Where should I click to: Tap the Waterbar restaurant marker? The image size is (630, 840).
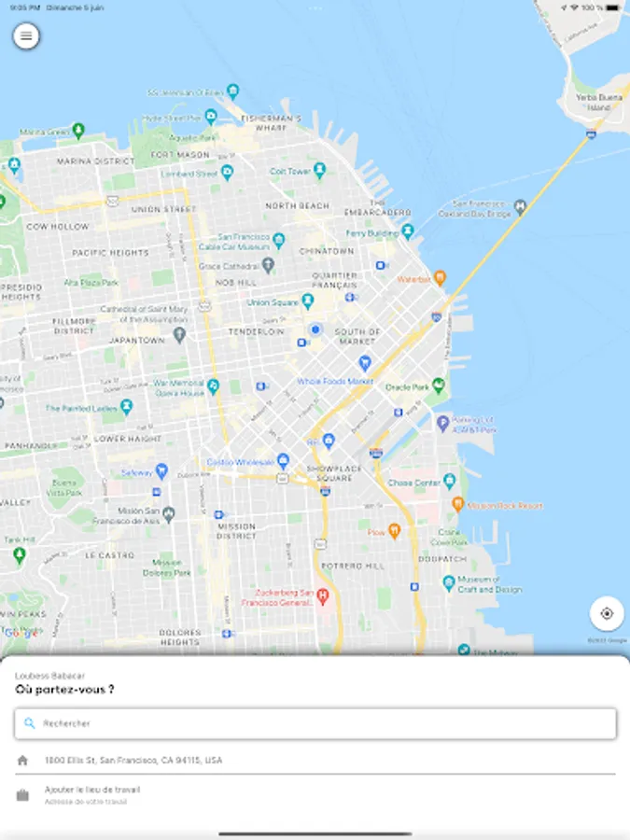(440, 277)
